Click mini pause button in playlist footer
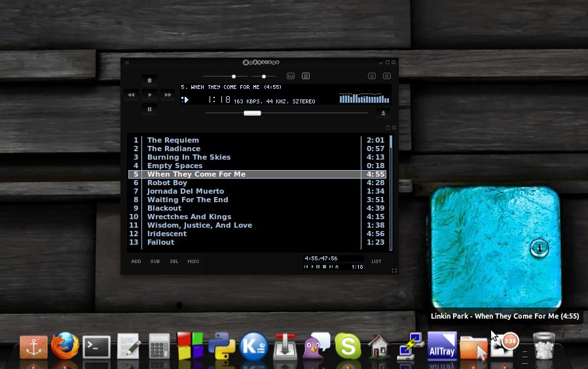Screen dimensions: 588x369 [x=318, y=267]
